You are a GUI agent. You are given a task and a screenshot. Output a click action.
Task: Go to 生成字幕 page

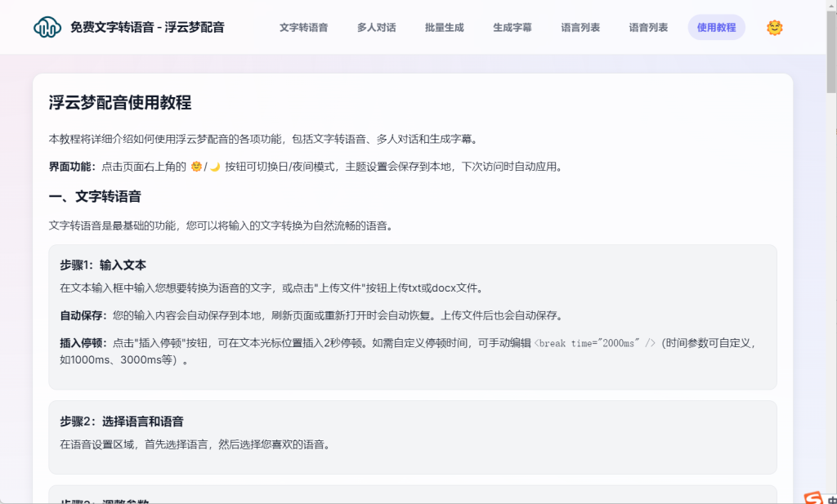[512, 28]
